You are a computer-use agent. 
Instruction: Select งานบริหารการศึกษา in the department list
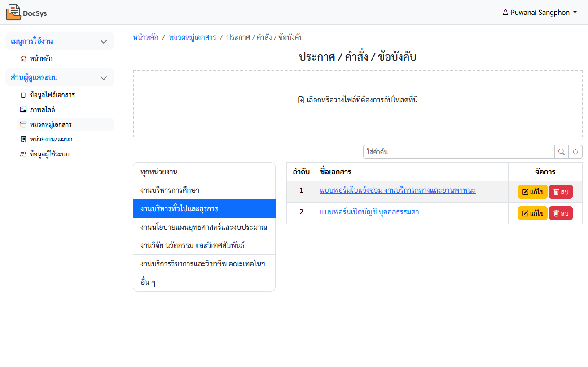tap(204, 190)
